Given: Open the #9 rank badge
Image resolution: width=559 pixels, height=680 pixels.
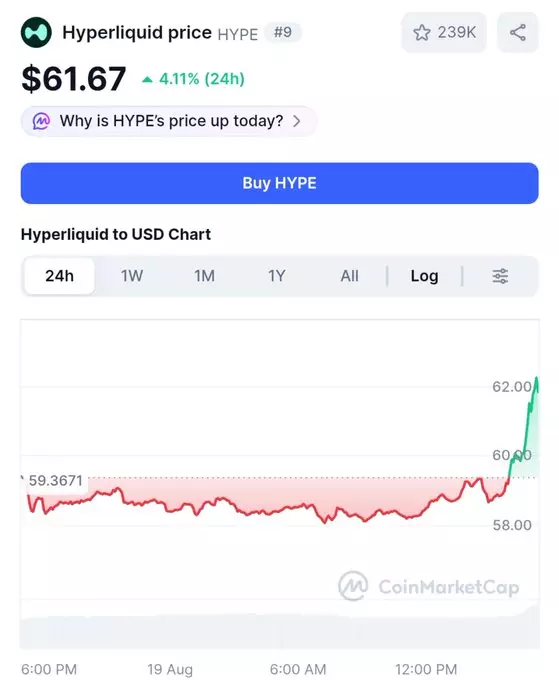Looking at the screenshot, I should pyautogui.click(x=283, y=32).
